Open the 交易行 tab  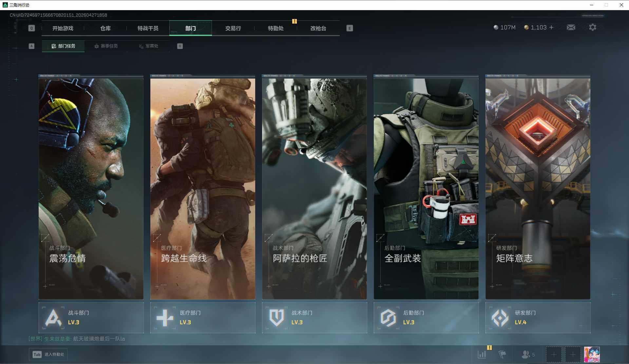pos(233,28)
